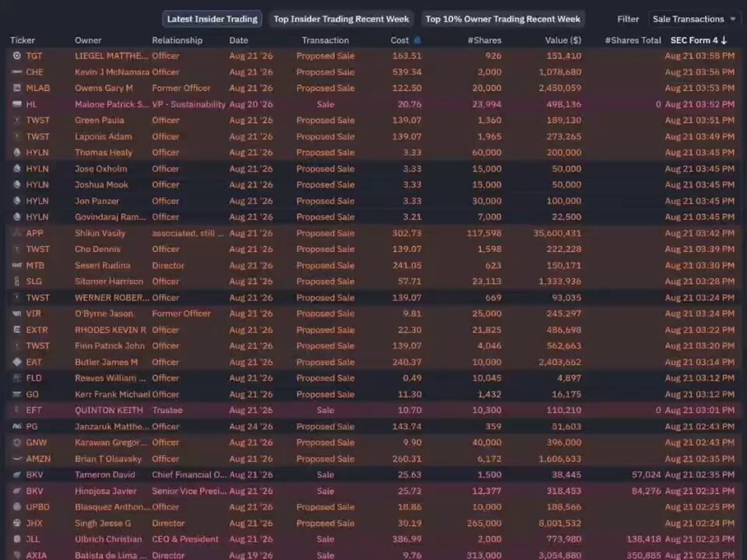Open owner Owens Gary M link

(103, 88)
